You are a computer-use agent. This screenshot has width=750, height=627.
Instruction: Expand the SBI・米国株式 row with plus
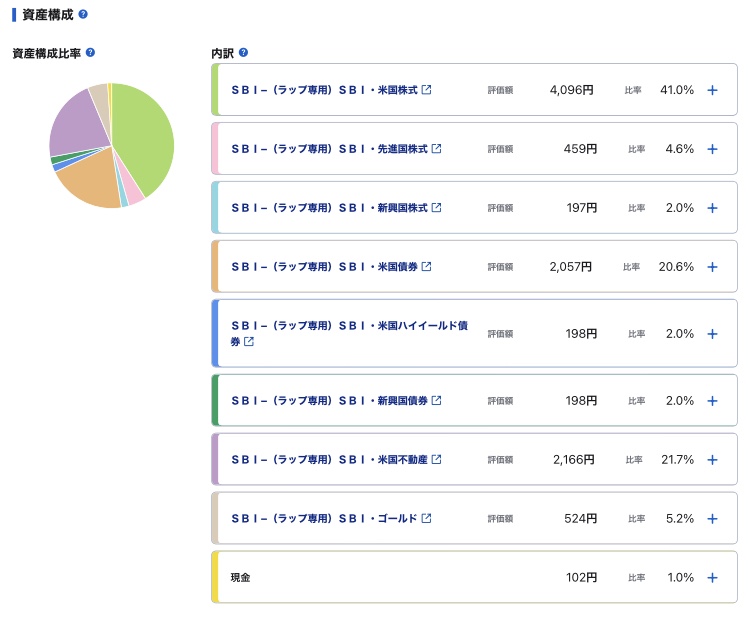712,90
